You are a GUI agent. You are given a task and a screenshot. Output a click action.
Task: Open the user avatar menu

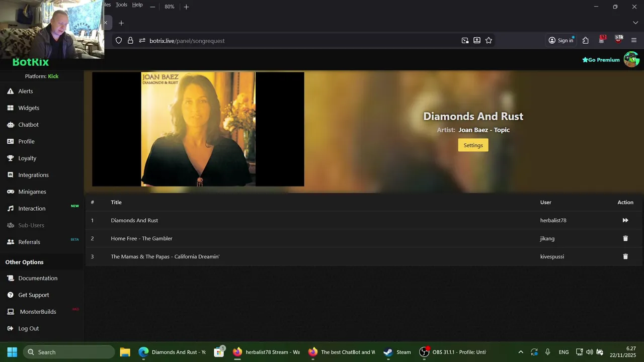pos(631,59)
